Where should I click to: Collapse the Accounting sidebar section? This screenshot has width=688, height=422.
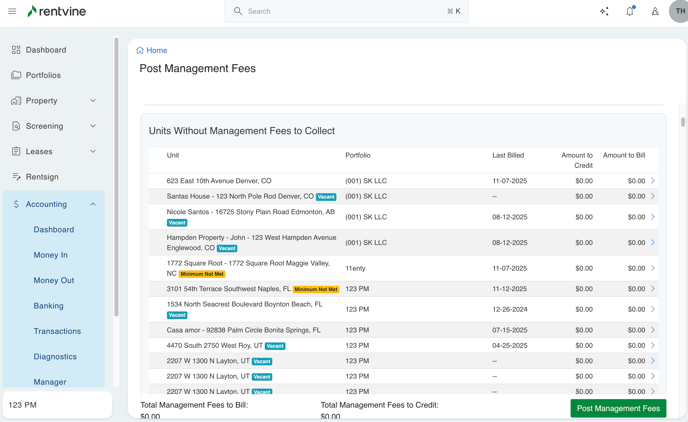(x=93, y=204)
